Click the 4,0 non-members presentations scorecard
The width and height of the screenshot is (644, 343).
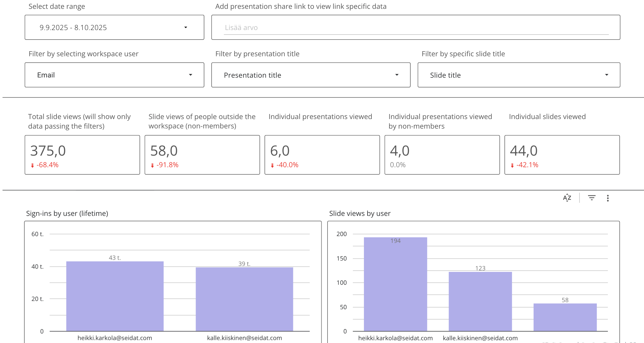click(442, 155)
